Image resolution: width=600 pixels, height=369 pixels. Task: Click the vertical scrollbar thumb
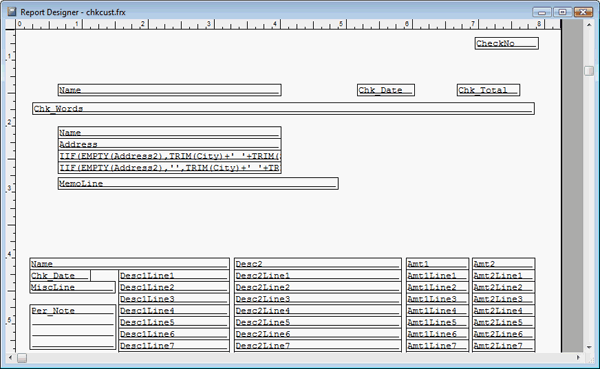pos(589,71)
